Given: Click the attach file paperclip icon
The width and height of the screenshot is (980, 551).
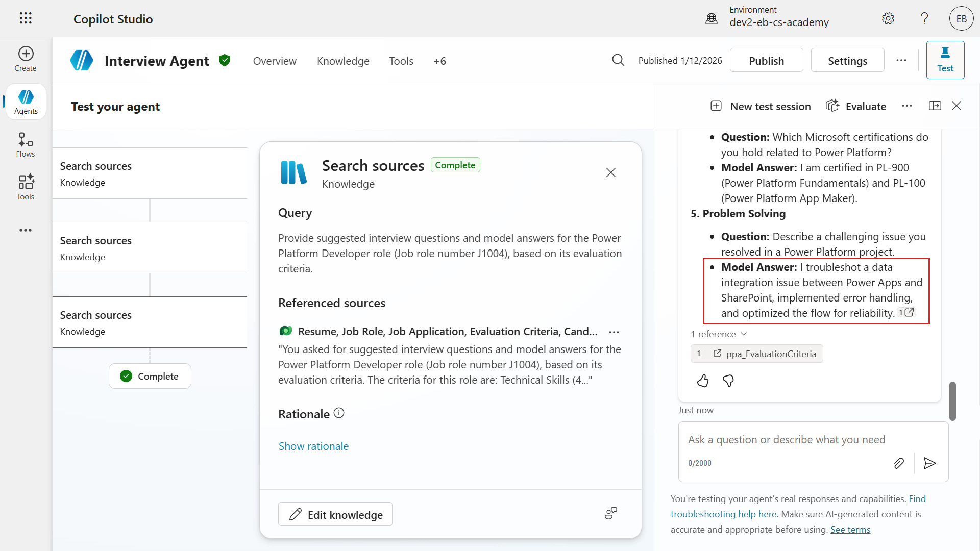Looking at the screenshot, I should pyautogui.click(x=899, y=463).
